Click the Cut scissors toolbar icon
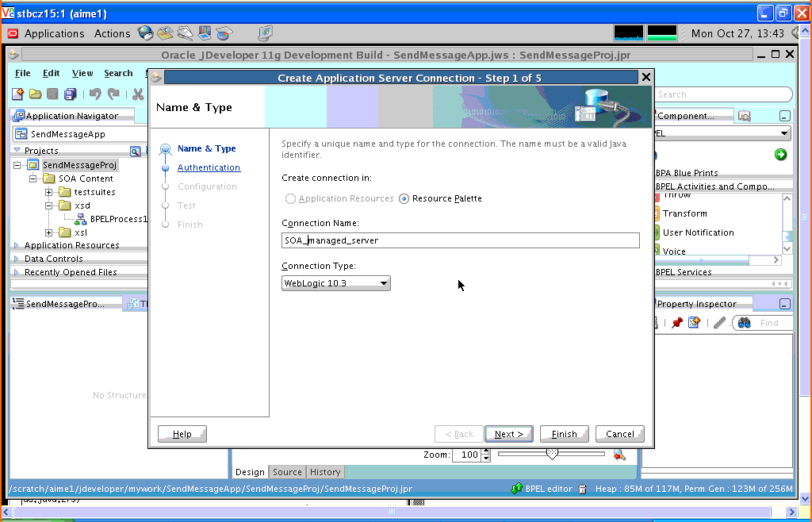812x522 pixels. (x=138, y=94)
